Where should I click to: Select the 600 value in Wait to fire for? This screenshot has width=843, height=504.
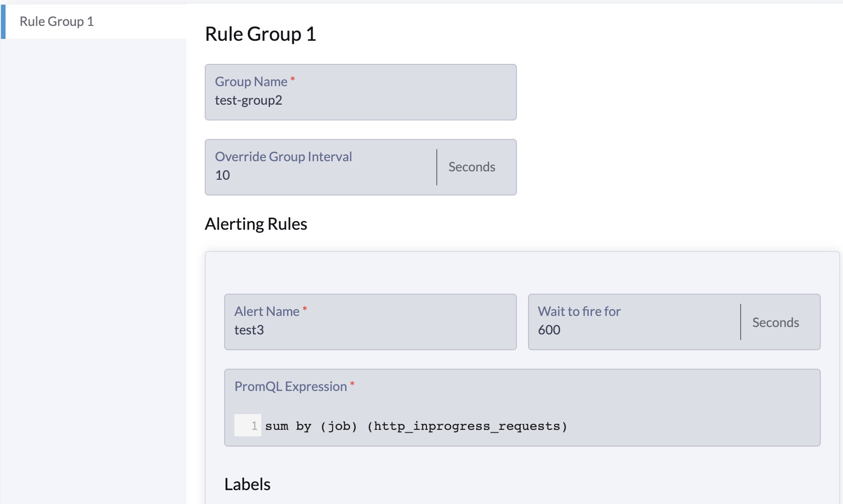549,330
